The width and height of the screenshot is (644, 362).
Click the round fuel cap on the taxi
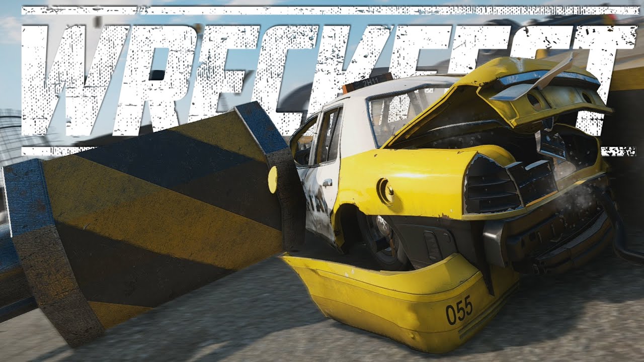point(386,191)
